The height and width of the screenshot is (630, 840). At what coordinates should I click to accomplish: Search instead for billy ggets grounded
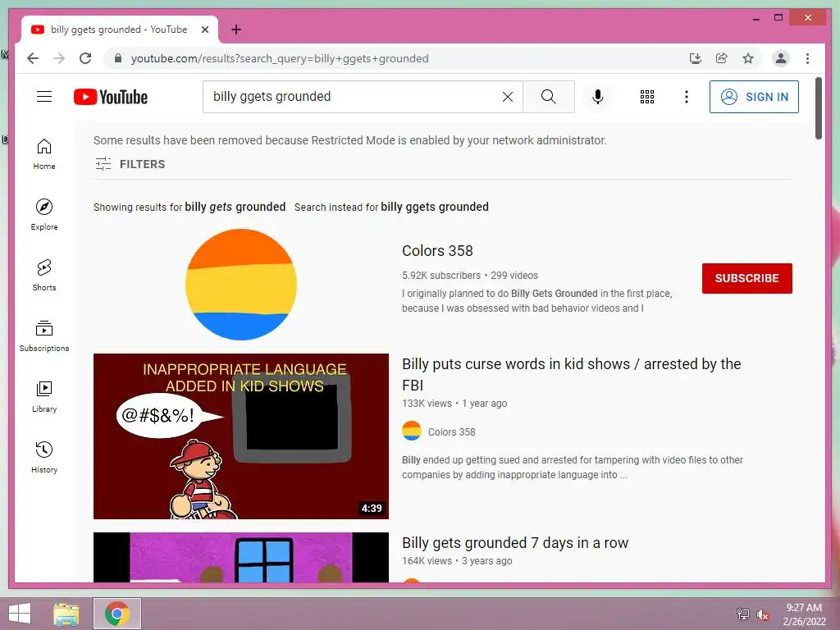[x=435, y=207]
